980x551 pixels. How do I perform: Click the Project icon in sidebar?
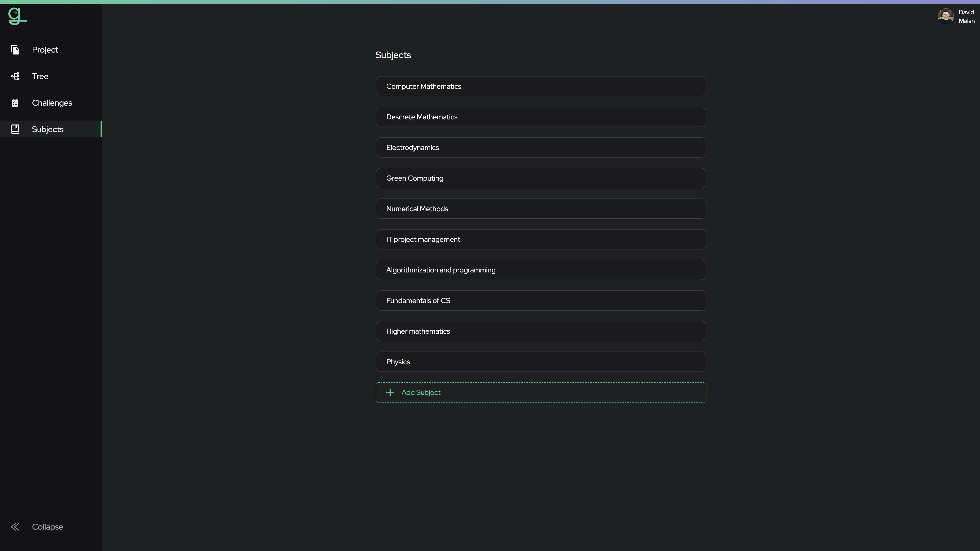(x=15, y=50)
